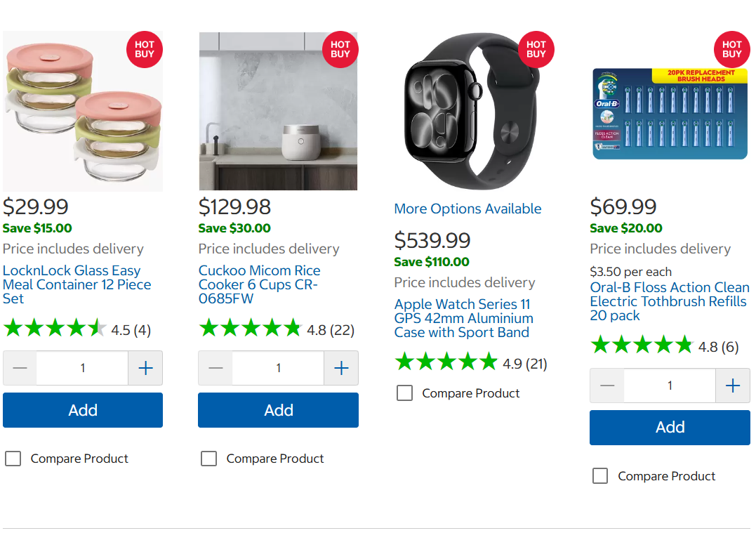Click plus icon for Cuckoo rice cooker

[341, 368]
